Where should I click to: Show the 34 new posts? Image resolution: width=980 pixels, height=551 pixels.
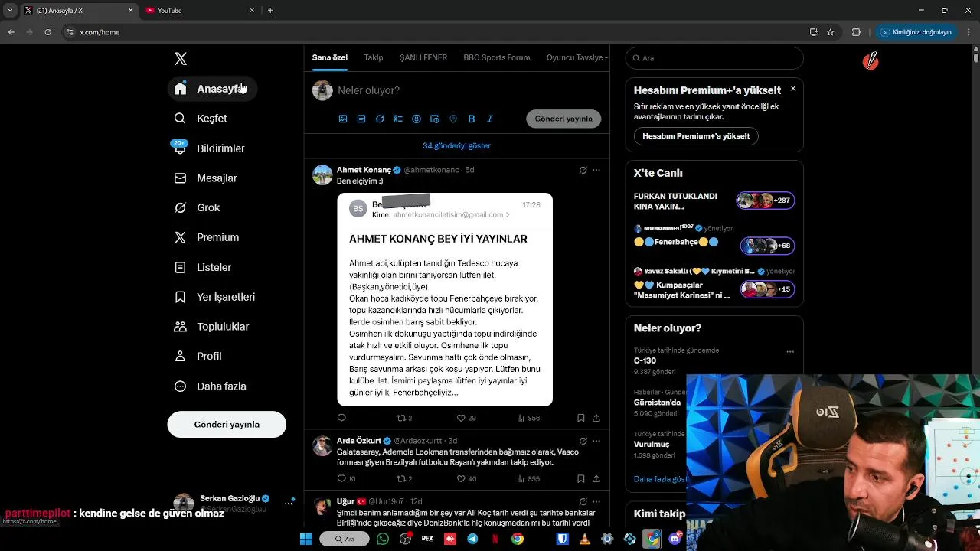click(x=456, y=145)
